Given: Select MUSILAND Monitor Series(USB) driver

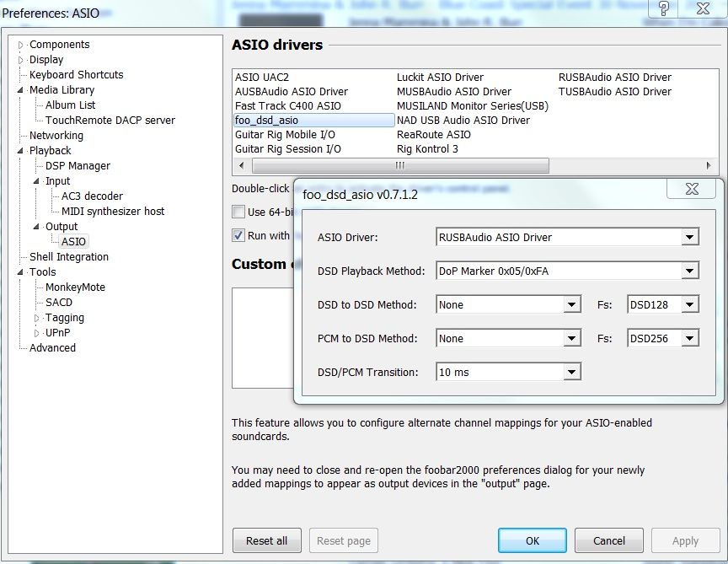Looking at the screenshot, I should point(473,106).
